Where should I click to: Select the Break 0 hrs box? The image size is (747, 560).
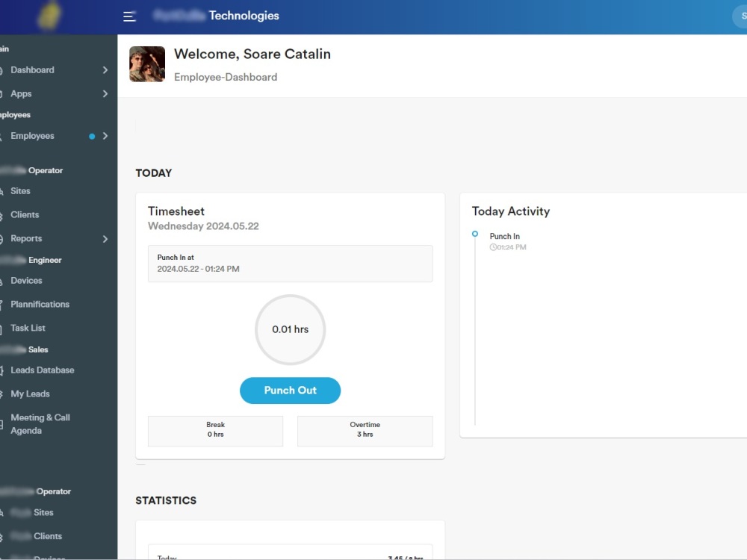pos(215,431)
